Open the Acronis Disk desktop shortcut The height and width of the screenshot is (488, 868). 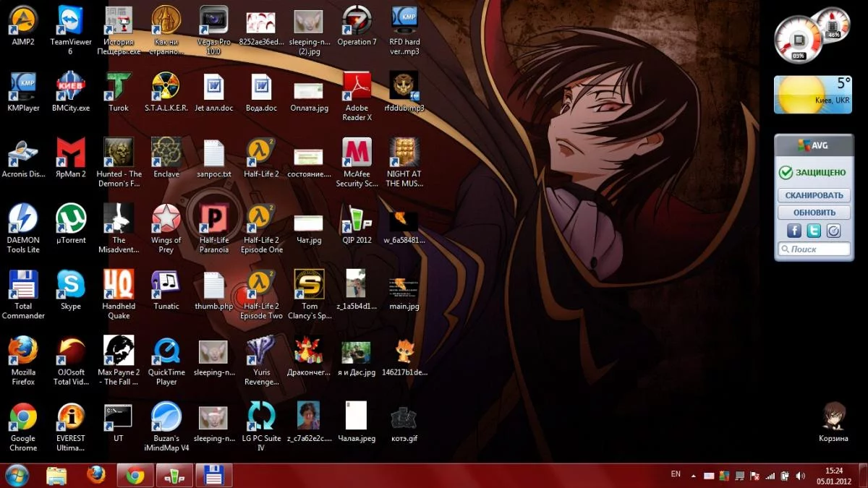point(23,158)
